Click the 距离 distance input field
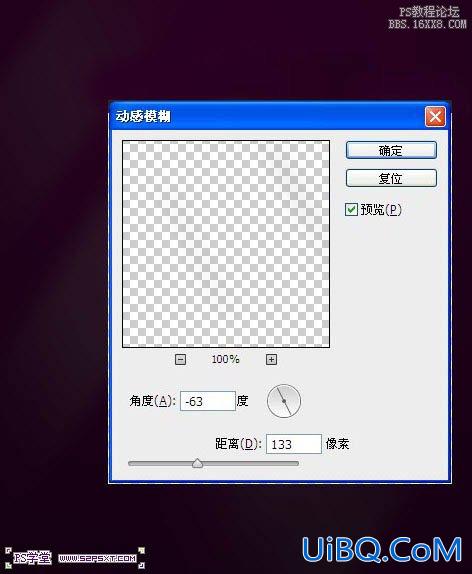The image size is (472, 574). tap(294, 444)
